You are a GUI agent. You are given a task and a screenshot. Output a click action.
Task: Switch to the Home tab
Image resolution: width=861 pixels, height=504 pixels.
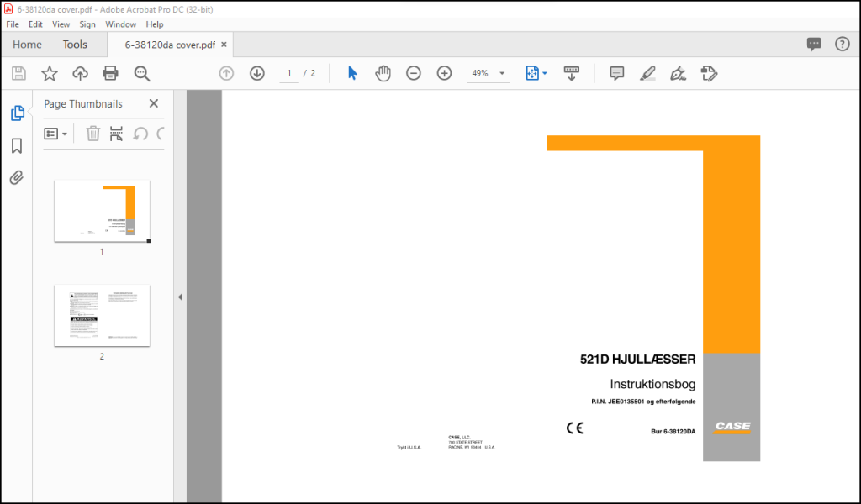tap(28, 45)
